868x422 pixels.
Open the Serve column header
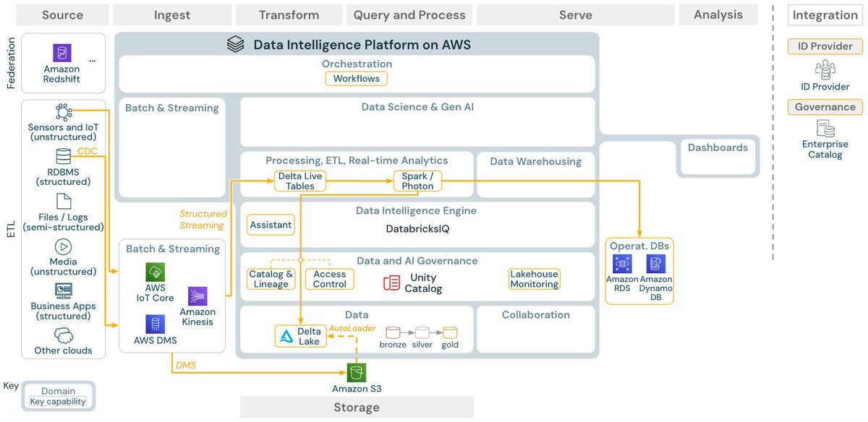[575, 14]
